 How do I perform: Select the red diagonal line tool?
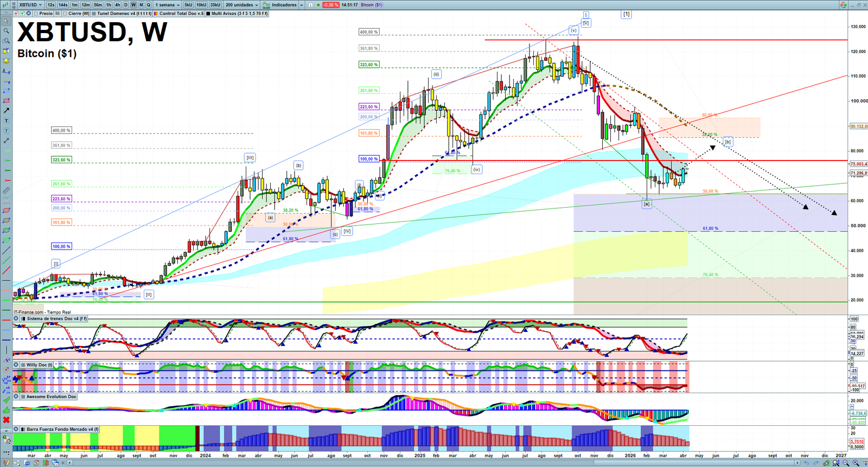tap(6, 270)
